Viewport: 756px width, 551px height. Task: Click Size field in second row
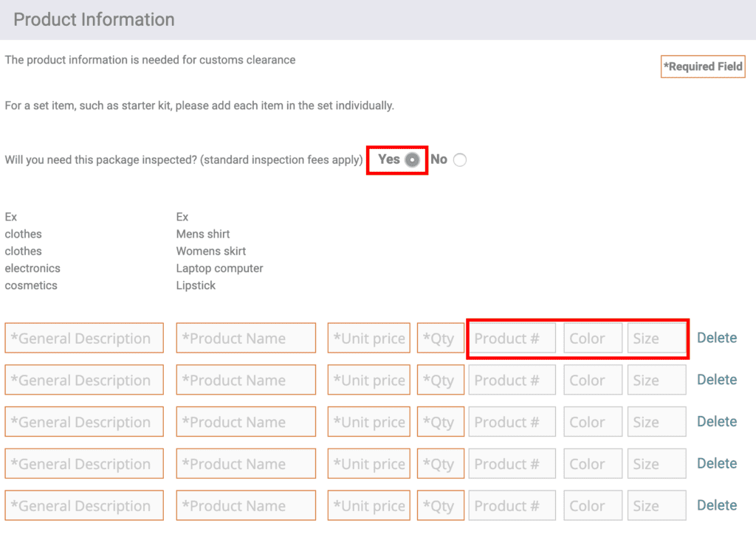[656, 380]
